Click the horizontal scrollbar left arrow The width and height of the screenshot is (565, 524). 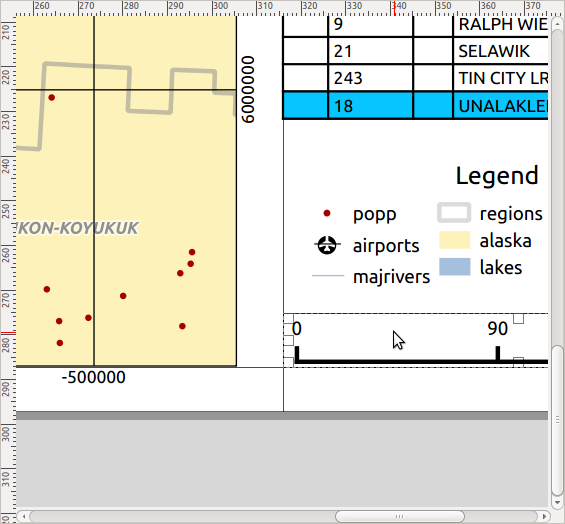pos(23,516)
